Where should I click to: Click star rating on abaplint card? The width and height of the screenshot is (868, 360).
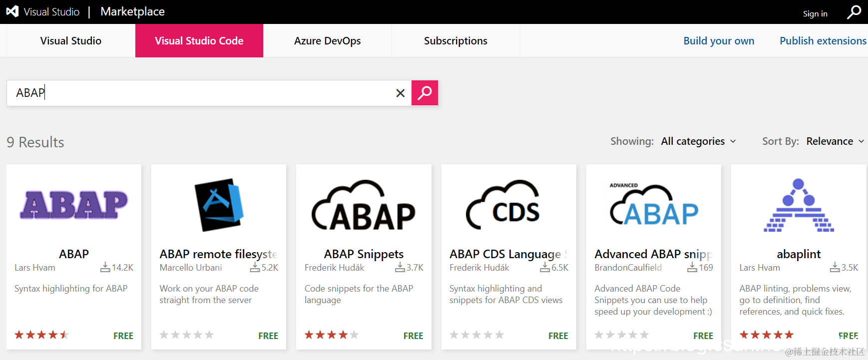[767, 335]
